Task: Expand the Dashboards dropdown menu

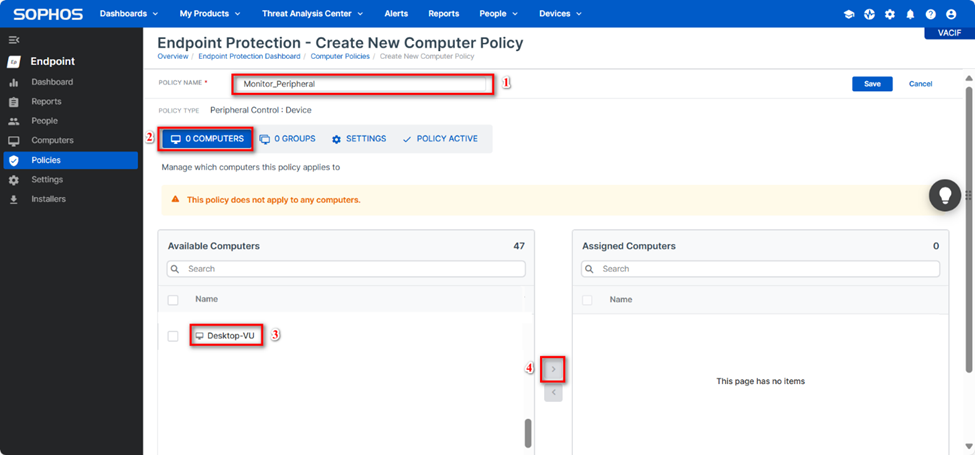Action: click(x=129, y=14)
